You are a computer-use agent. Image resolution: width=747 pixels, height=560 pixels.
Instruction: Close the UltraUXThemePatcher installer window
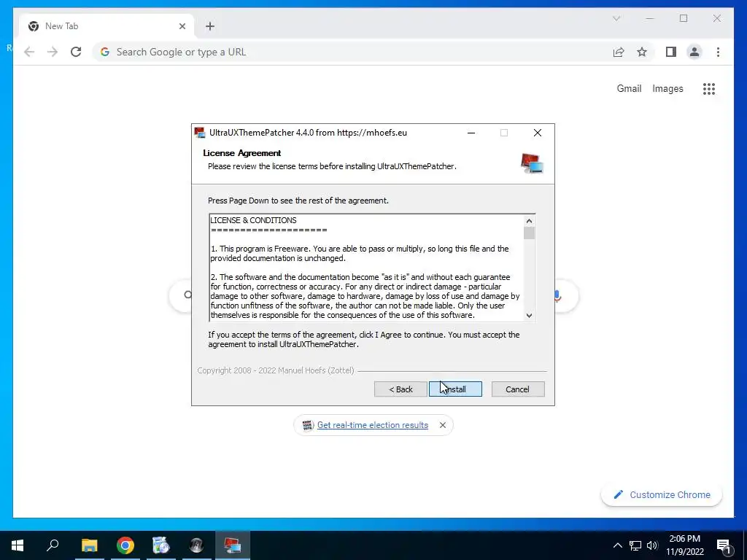[538, 133]
